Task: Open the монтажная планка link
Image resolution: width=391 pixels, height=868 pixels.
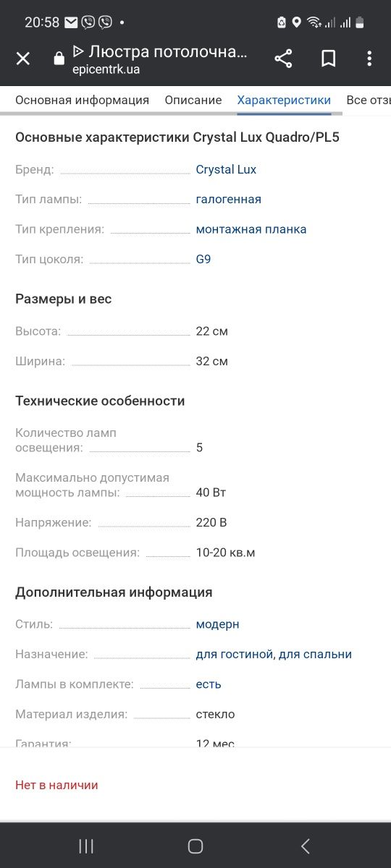Action: 251,229
